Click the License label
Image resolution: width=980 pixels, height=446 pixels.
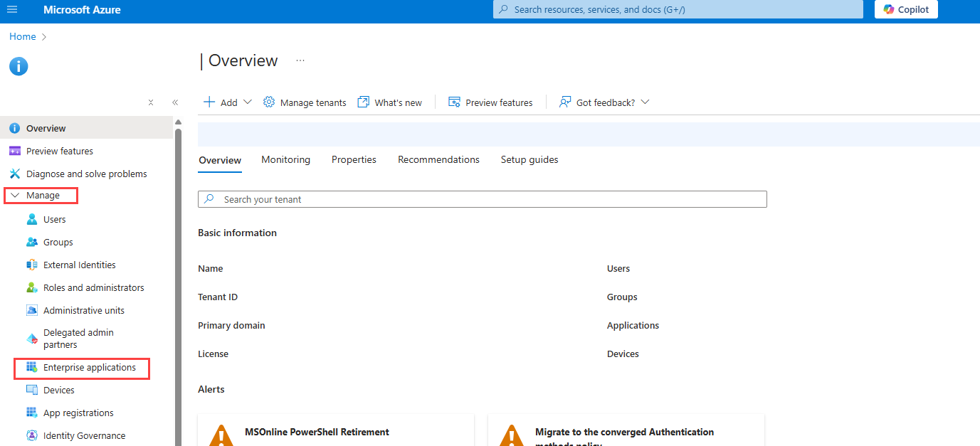213,354
